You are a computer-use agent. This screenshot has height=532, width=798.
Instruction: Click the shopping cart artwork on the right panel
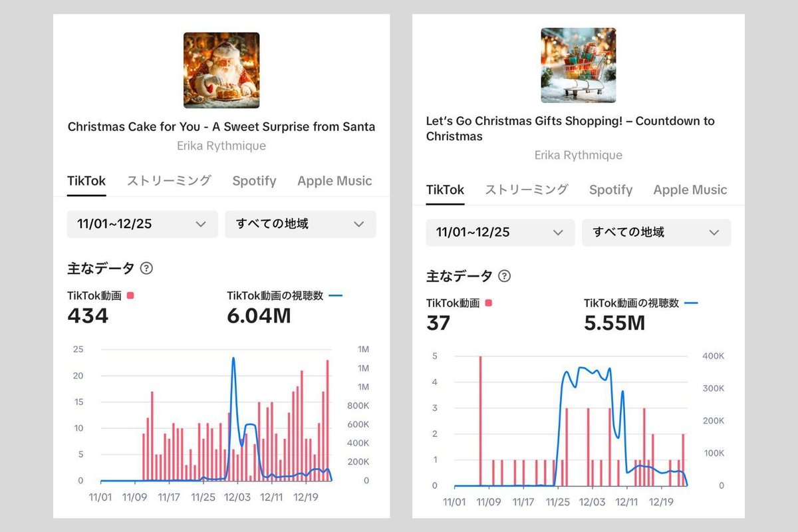(x=578, y=65)
